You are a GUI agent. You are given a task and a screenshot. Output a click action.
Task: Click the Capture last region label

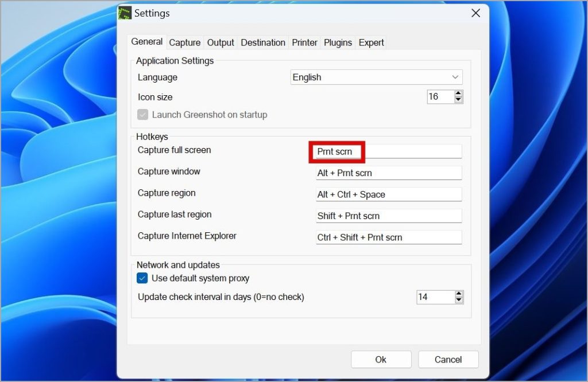pos(175,214)
